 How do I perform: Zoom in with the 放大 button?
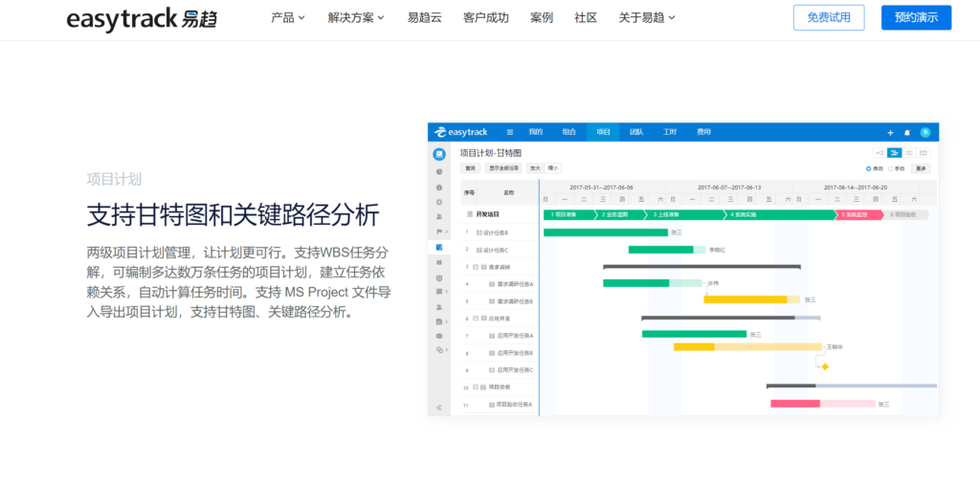pos(536,168)
